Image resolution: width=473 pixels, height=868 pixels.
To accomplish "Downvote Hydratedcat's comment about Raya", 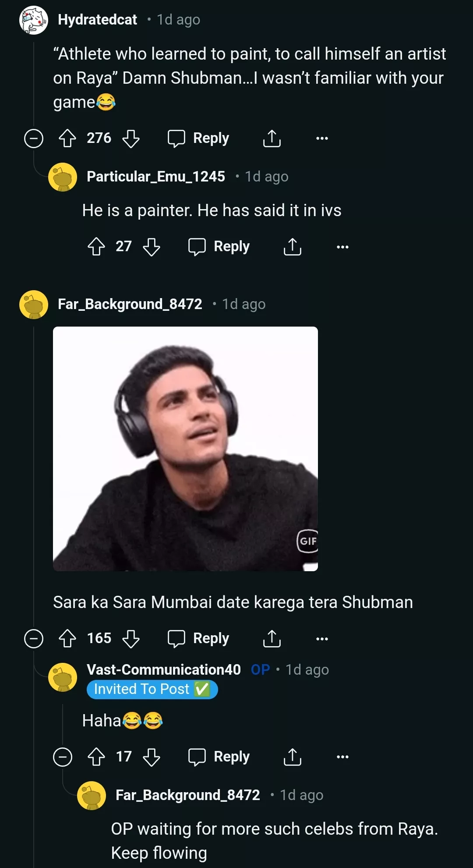I will pyautogui.click(x=131, y=139).
